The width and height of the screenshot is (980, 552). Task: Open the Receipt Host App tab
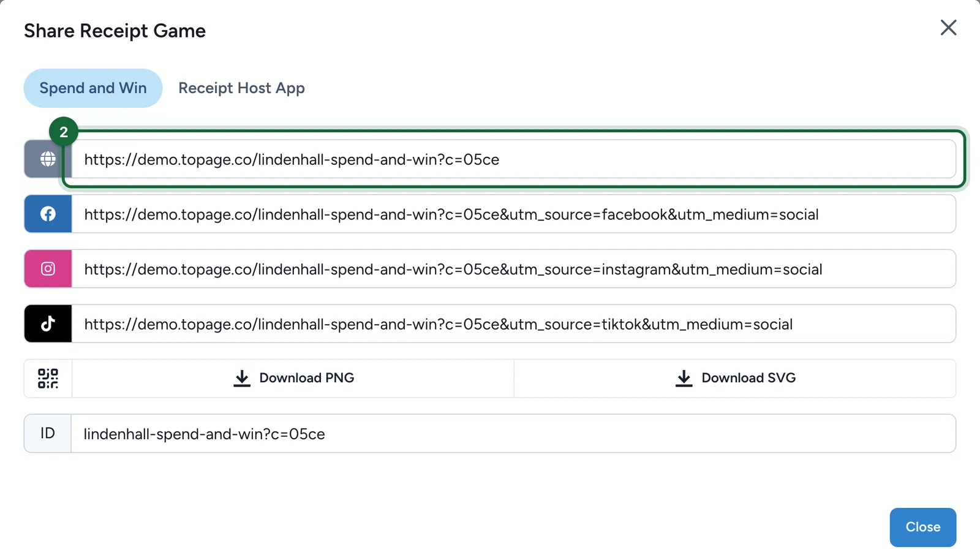tap(241, 88)
